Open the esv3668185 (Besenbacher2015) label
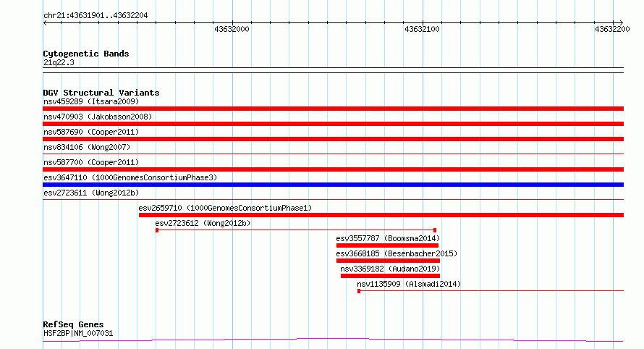The height and width of the screenshot is (349, 644). tap(397, 253)
